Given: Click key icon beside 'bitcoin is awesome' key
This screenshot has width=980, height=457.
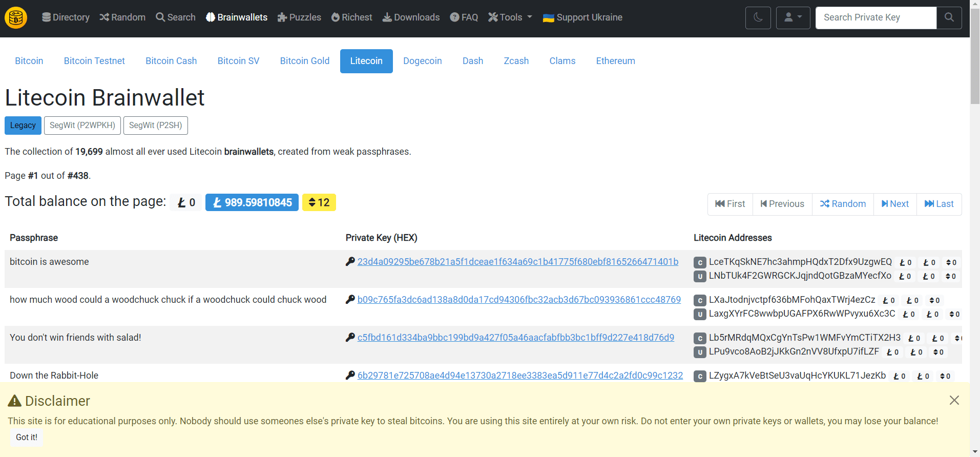Looking at the screenshot, I should coord(350,262).
